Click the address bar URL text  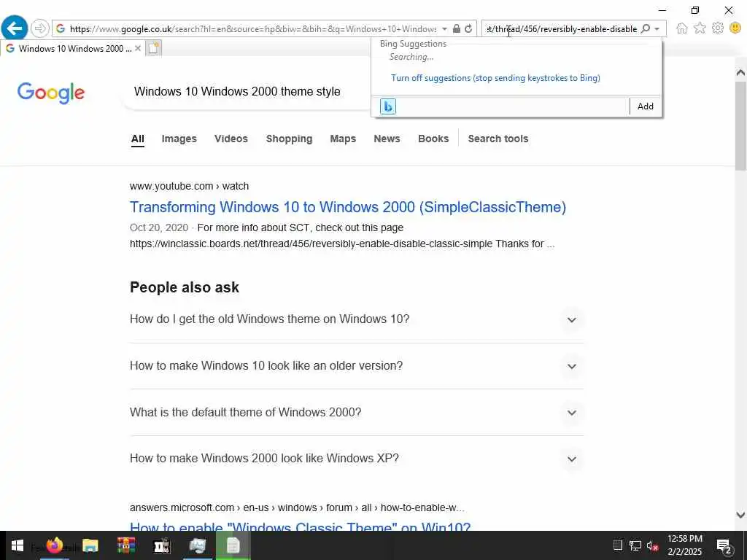[252, 29]
